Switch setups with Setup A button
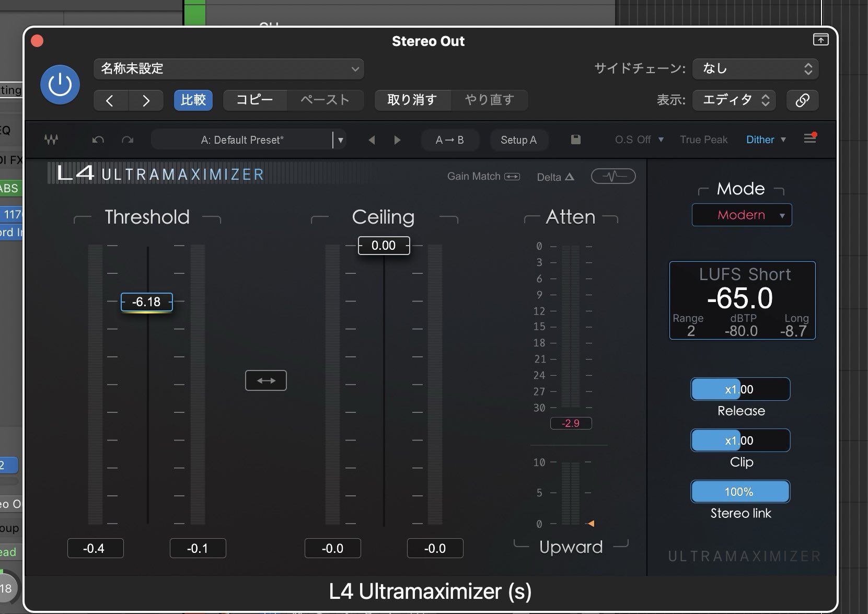 518,140
